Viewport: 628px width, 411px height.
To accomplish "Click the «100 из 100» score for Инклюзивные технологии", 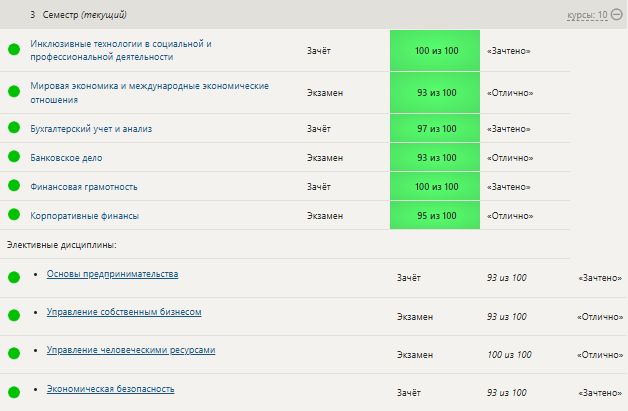I will [x=435, y=51].
